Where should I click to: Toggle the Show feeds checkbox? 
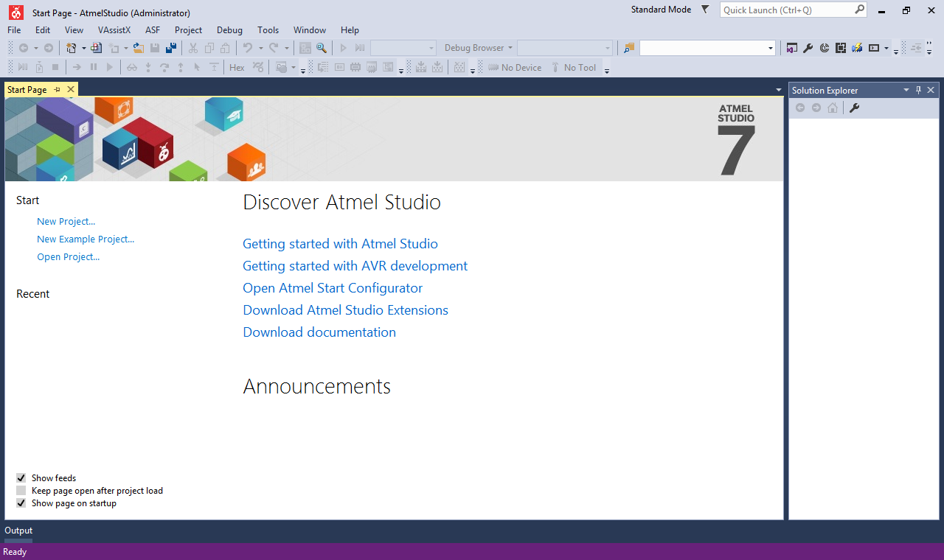point(21,478)
